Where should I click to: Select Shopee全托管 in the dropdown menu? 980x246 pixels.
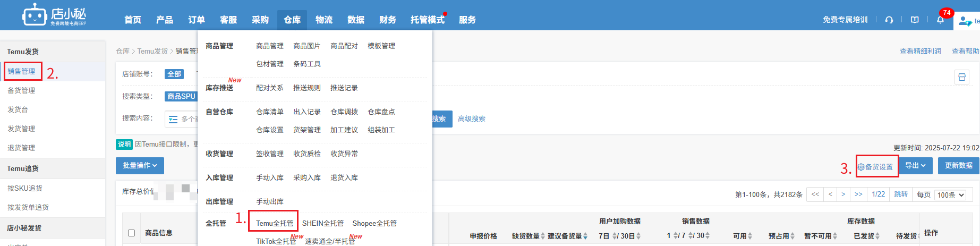(374, 223)
